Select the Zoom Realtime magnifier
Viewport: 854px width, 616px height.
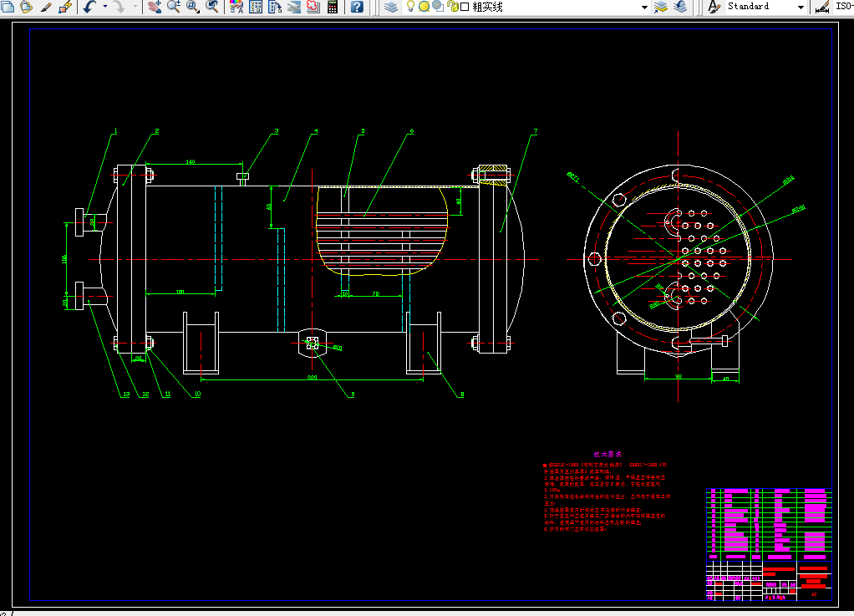pyautogui.click(x=174, y=7)
